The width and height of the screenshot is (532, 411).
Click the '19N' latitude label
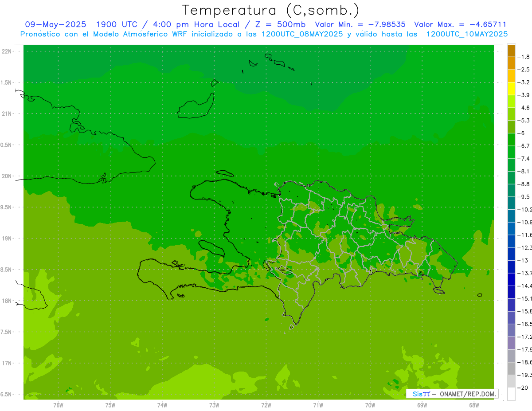[x=7, y=239]
